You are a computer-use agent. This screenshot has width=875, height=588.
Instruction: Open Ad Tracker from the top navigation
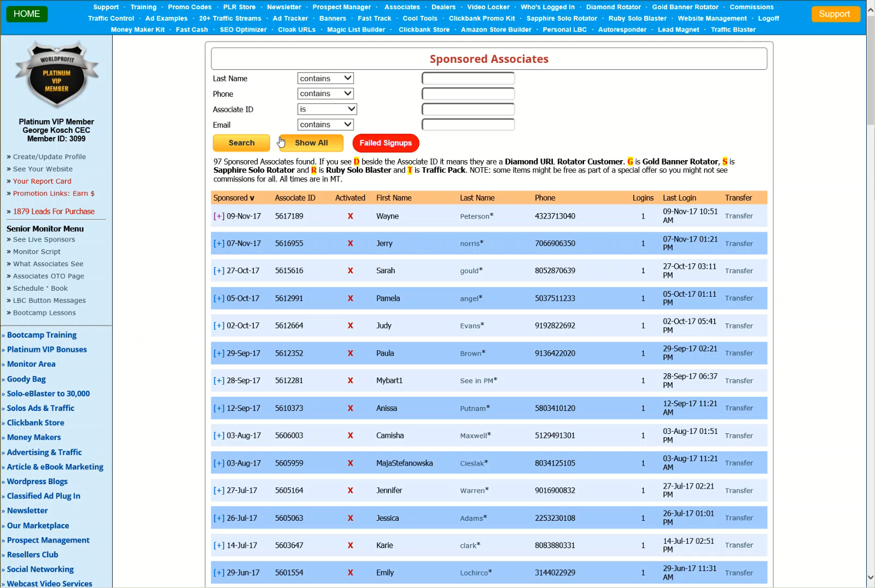pos(290,19)
